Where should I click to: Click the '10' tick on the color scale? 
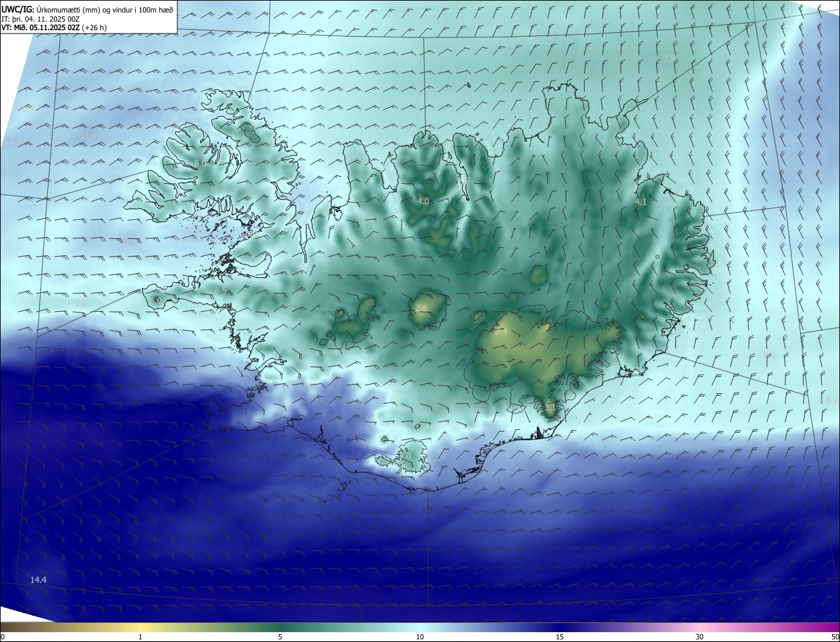click(420, 637)
